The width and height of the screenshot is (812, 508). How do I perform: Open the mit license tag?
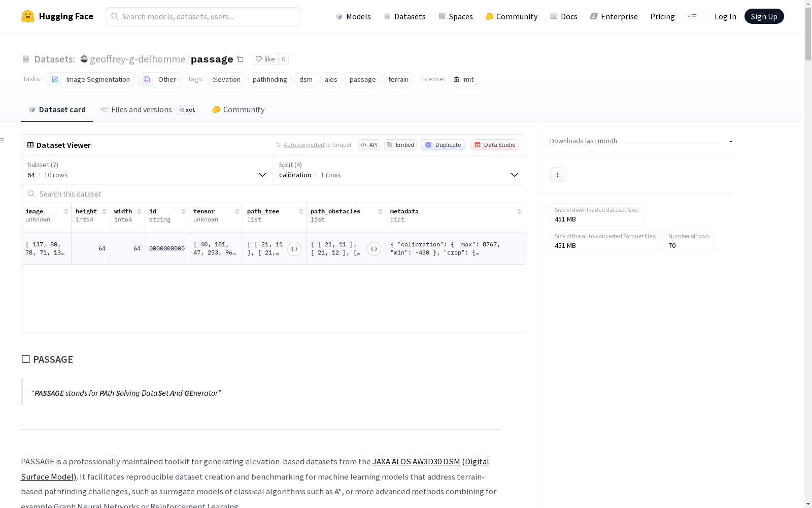tap(464, 79)
